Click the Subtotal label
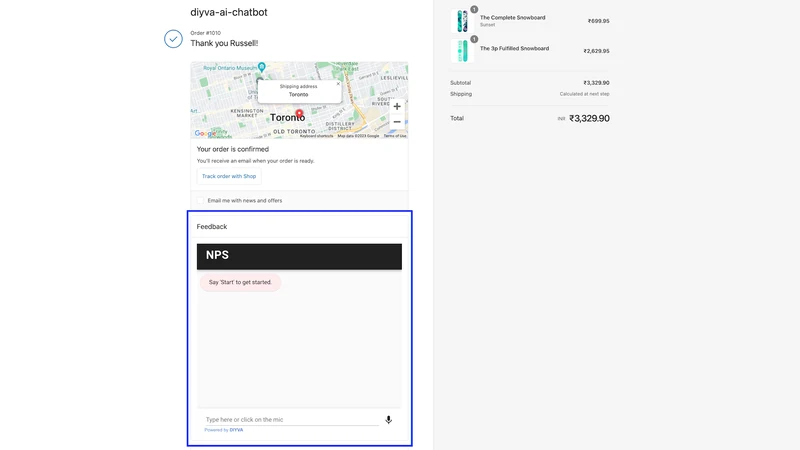This screenshot has width=800, height=450. 460,83
